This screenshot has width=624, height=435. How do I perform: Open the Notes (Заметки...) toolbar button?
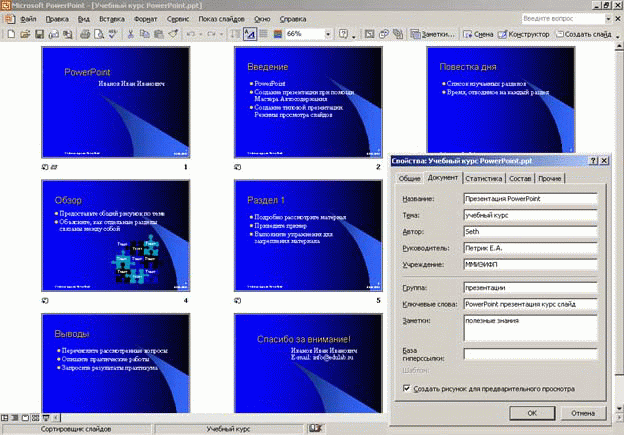tap(433, 34)
